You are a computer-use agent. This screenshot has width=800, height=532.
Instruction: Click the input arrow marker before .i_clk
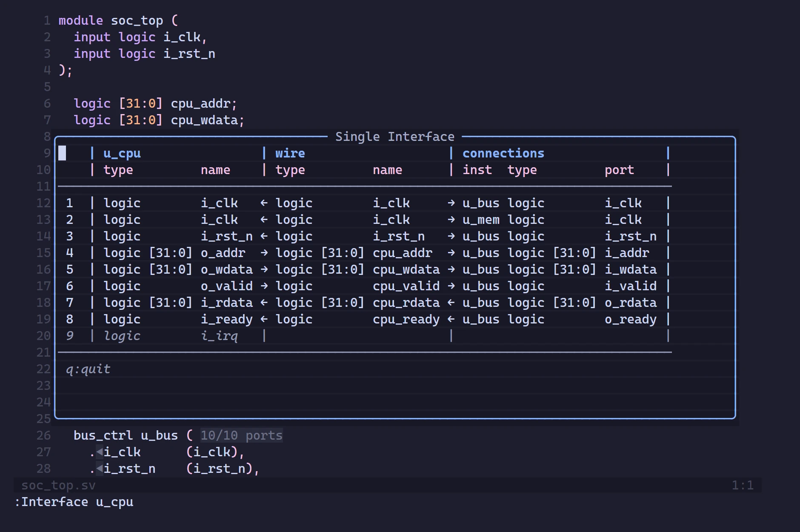(x=99, y=452)
